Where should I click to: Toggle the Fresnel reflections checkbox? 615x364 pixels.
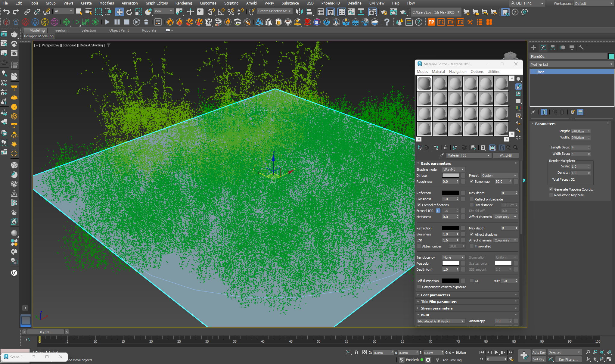pos(419,205)
